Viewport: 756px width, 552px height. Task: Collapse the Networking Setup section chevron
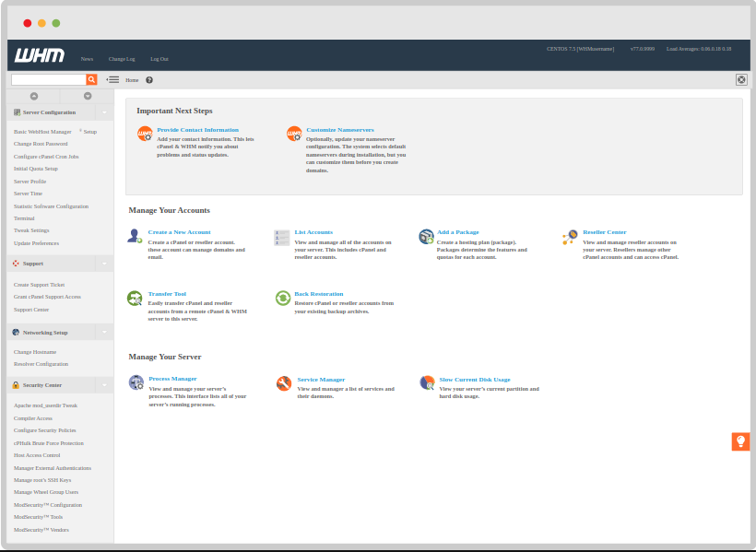pyautogui.click(x=104, y=332)
